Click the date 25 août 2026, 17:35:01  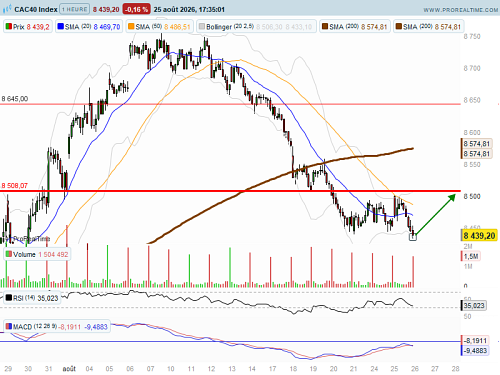(x=189, y=9)
